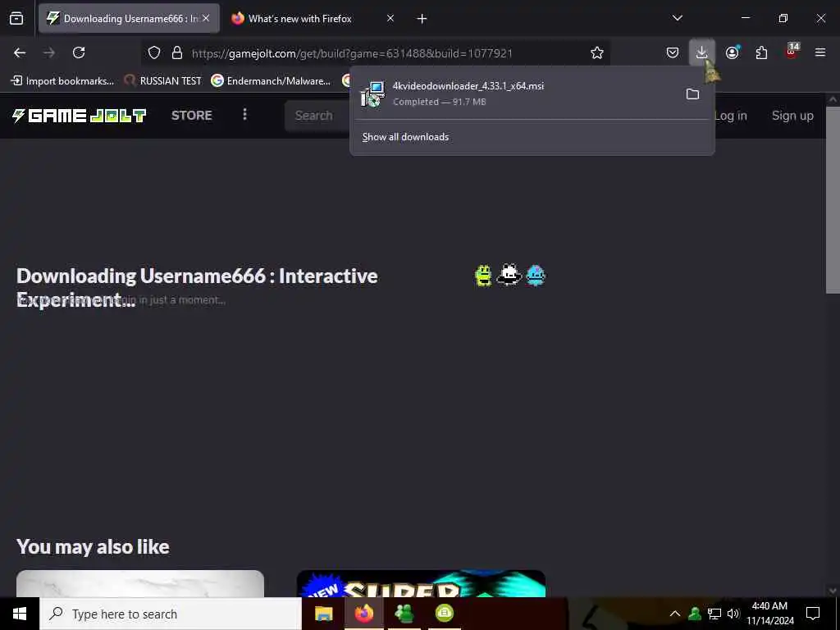Open Firefox account menu

(733, 52)
